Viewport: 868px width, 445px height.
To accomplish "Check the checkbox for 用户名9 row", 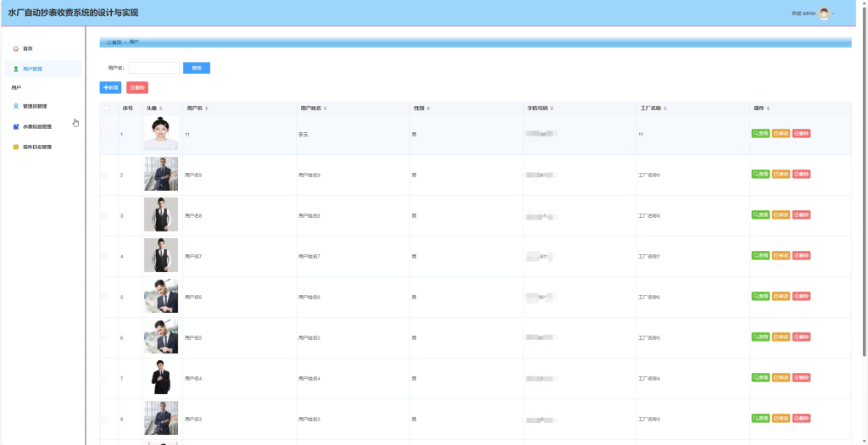I will [104, 175].
